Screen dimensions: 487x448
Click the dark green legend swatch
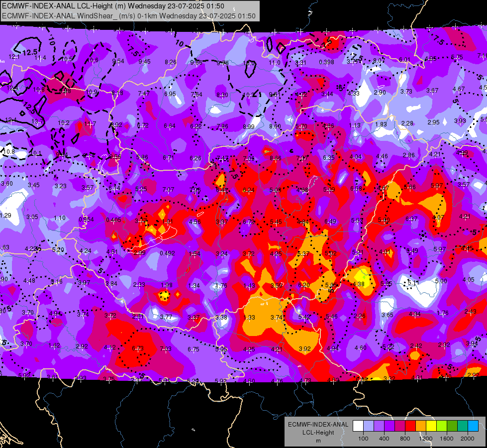[452, 426]
